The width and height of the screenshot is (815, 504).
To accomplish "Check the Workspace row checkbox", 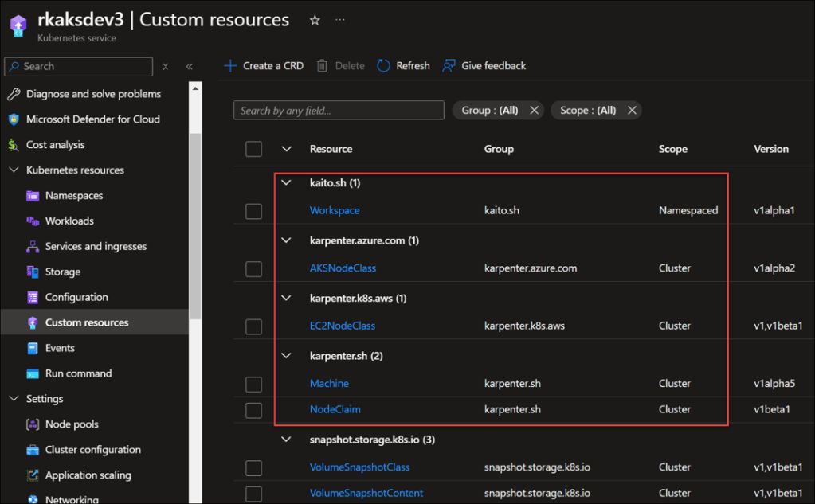I will click(253, 211).
